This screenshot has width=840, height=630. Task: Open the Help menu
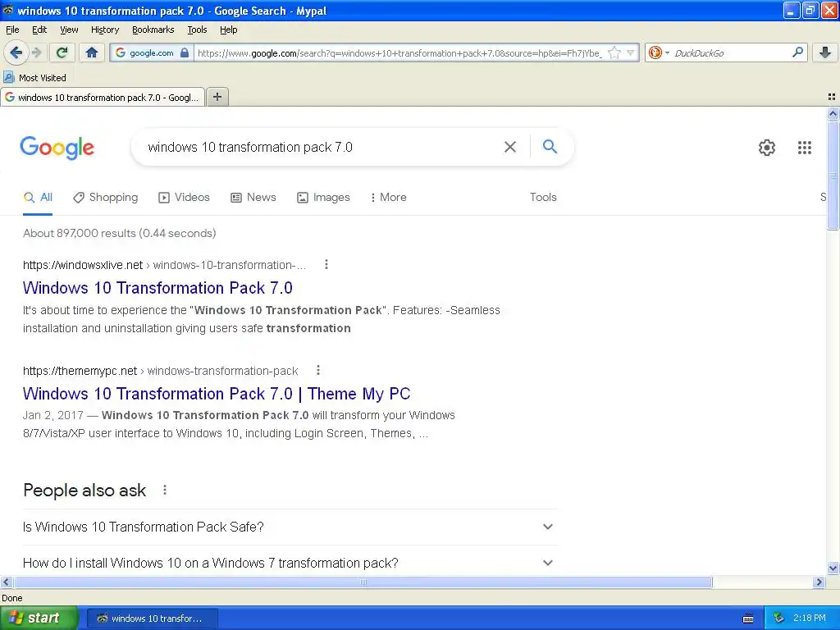(x=228, y=30)
